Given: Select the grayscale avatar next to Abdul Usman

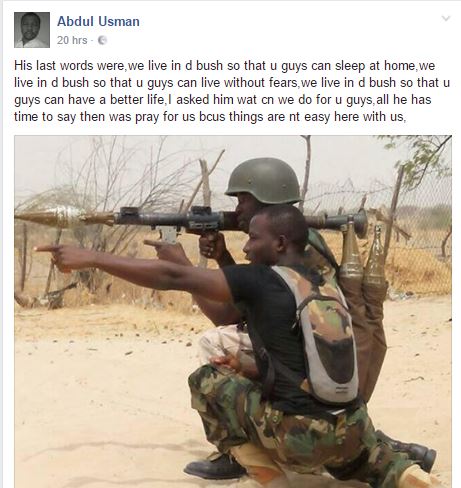Looking at the screenshot, I should (x=32, y=30).
